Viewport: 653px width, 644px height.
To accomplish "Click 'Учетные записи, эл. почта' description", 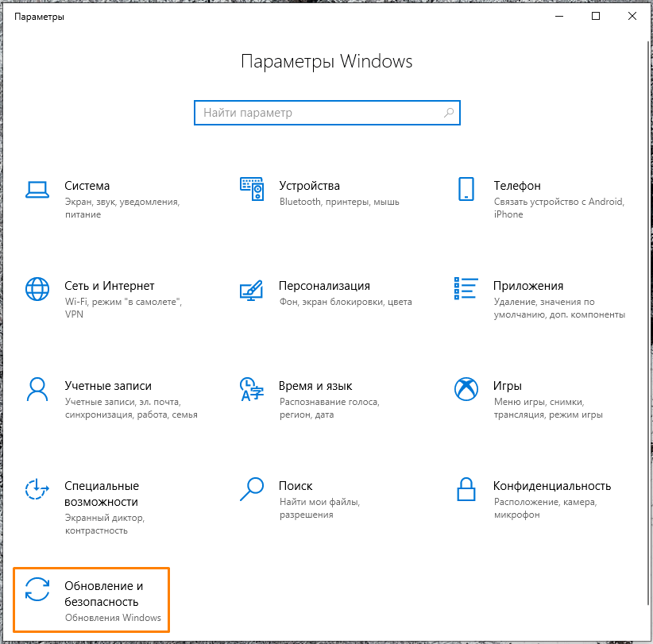I will (131, 408).
